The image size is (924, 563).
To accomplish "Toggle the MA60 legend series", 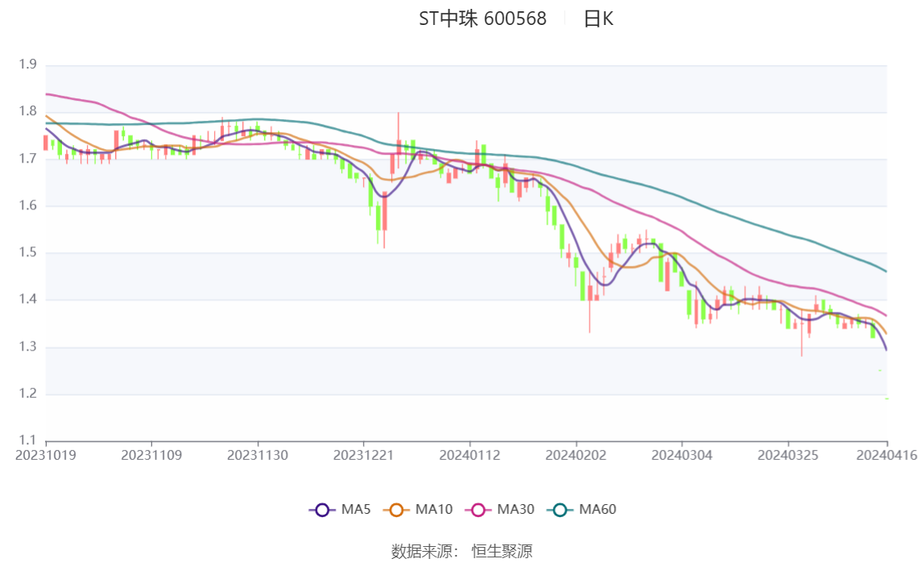I will [x=582, y=509].
